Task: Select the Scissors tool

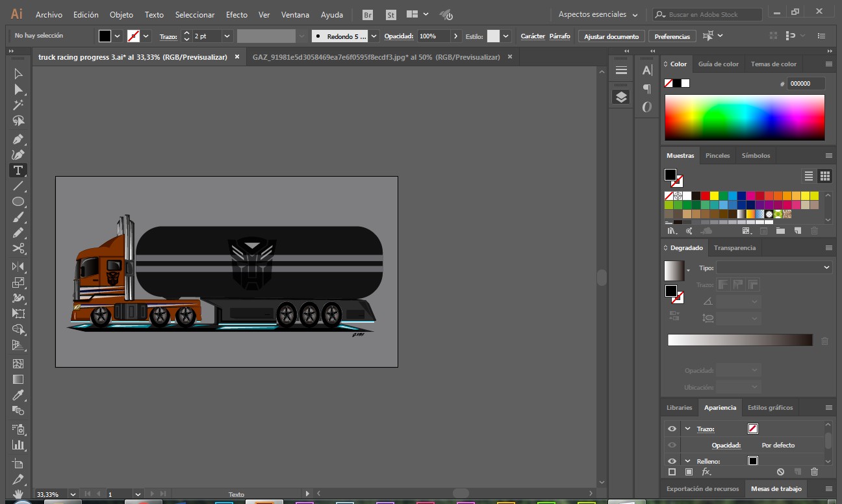Action: 18,249
